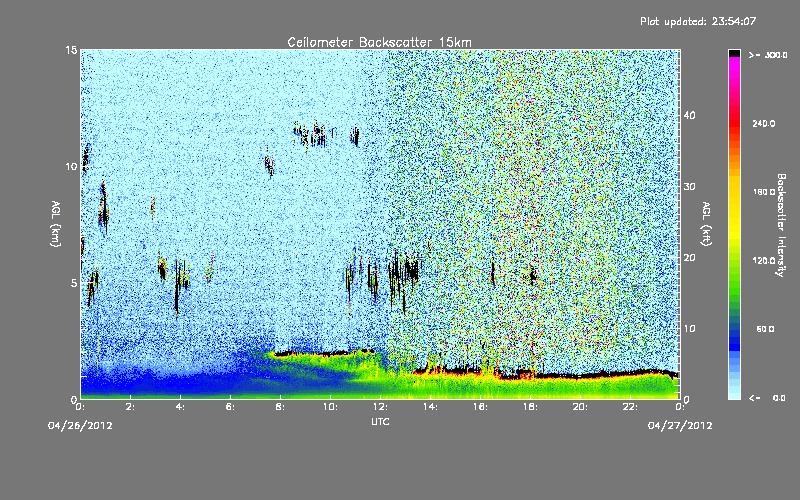Image resolution: width=800 pixels, height=500 pixels.
Task: Click the '60.0' colorbar label
Action: (x=765, y=329)
